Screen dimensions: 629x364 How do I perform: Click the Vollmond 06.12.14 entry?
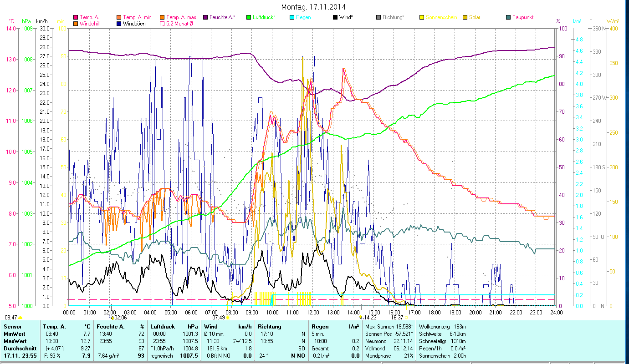click(389, 348)
